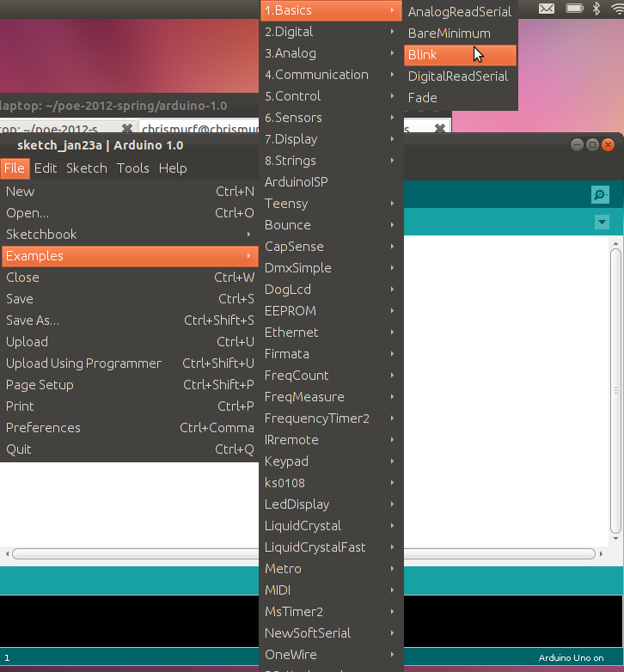Open the mail indicator in top panel
The height and width of the screenshot is (672, 624).
(547, 9)
